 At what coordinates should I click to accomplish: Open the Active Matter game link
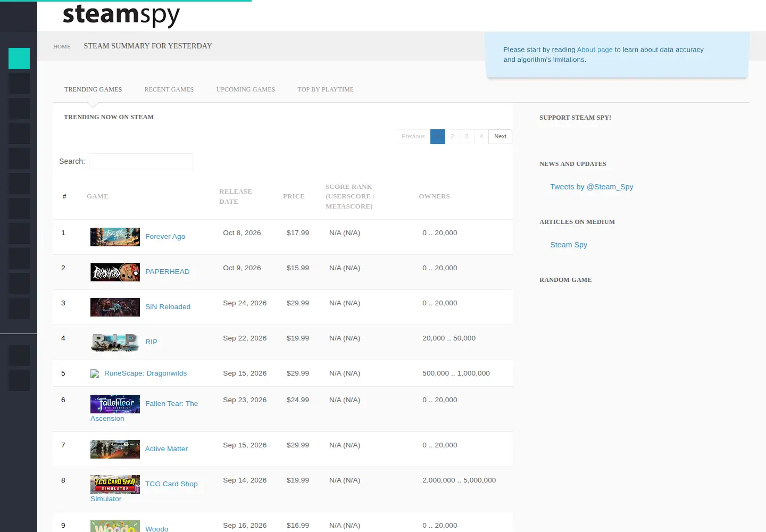tap(166, 449)
